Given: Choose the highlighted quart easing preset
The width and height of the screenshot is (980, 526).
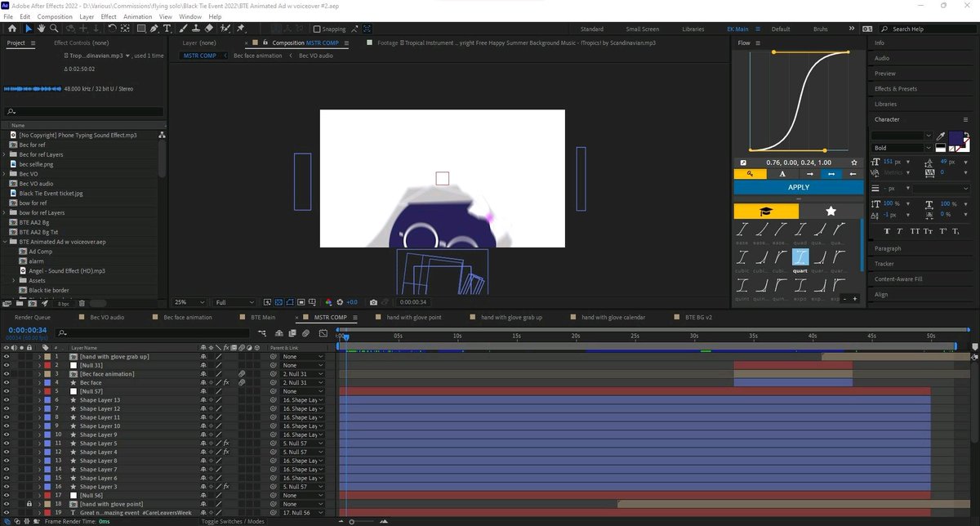Looking at the screenshot, I should tap(800, 261).
